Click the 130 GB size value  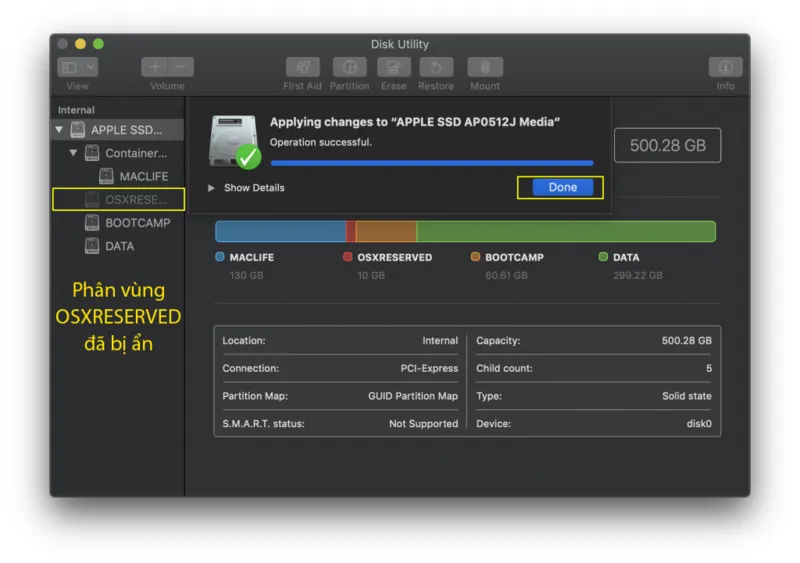pos(246,276)
